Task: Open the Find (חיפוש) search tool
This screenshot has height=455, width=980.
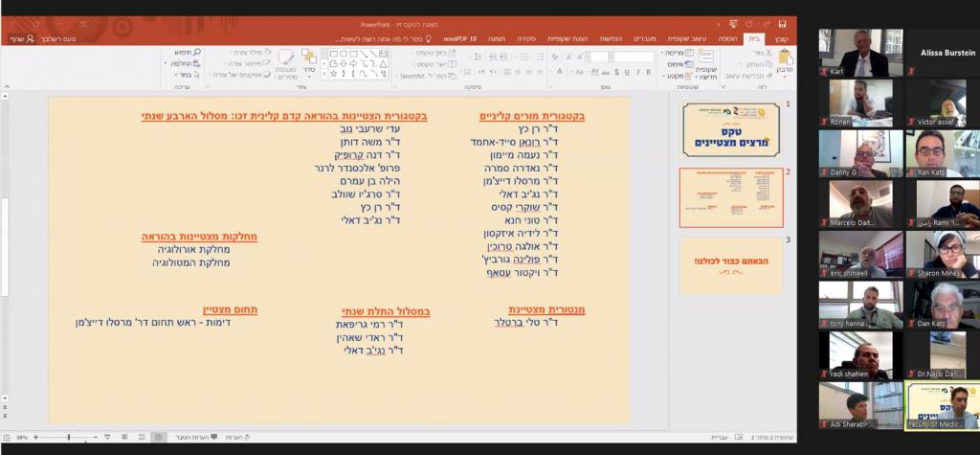Action: pyautogui.click(x=182, y=52)
